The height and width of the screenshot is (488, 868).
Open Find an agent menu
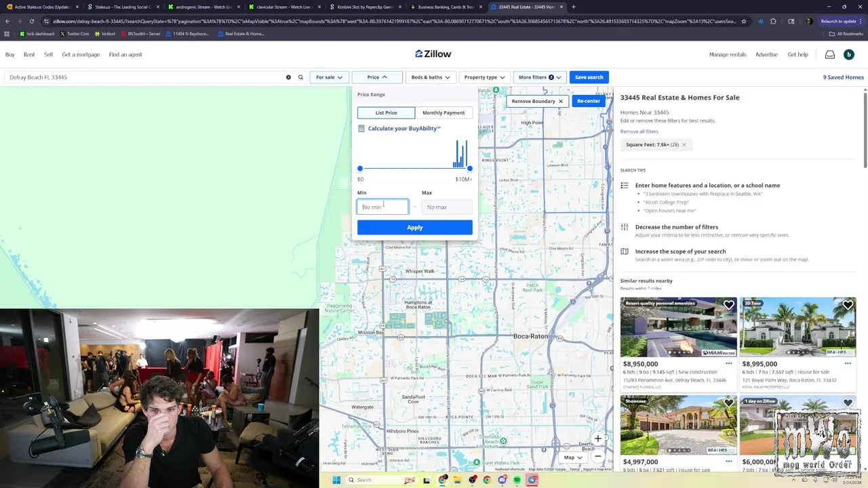[x=125, y=54]
